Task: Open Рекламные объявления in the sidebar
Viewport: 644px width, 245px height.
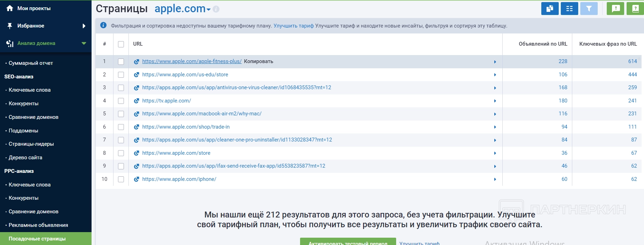Action: [x=38, y=225]
